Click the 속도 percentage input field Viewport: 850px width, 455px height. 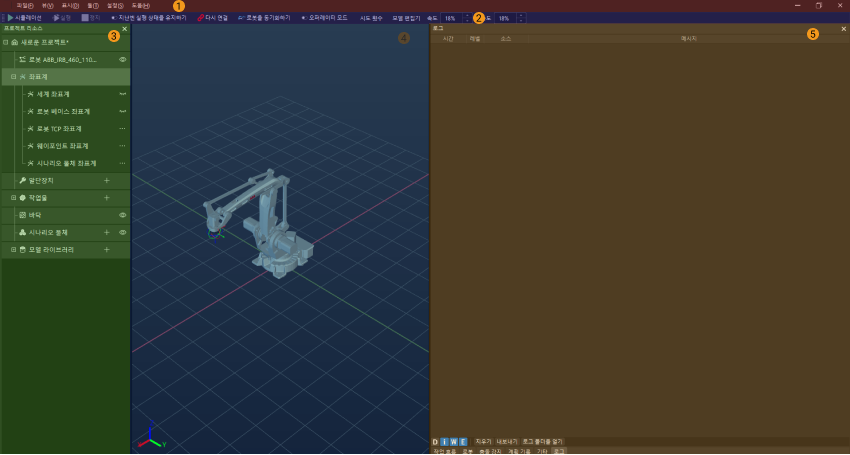(451, 18)
